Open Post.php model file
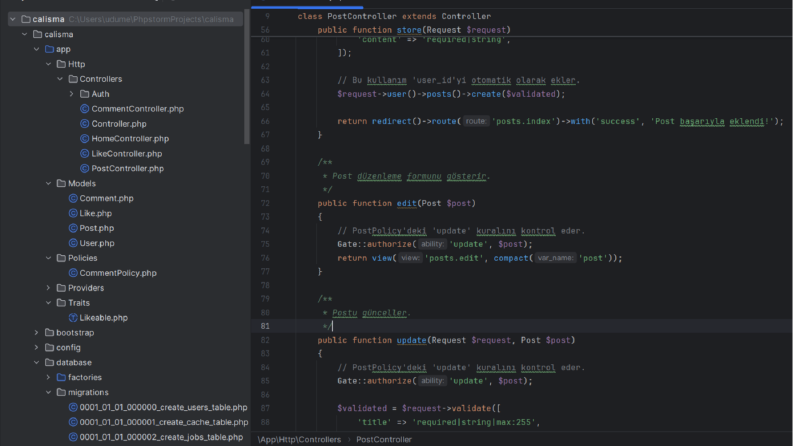The width and height of the screenshot is (793, 446). pyautogui.click(x=97, y=228)
